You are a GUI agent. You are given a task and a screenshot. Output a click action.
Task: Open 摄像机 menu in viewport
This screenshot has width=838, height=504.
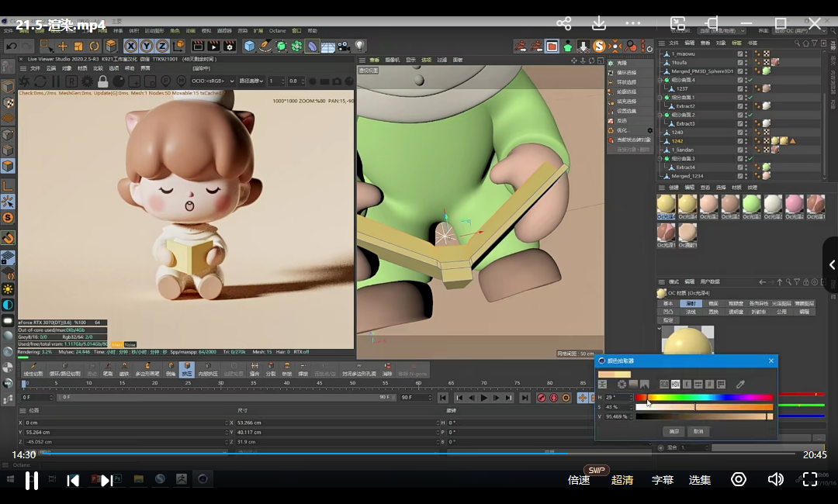(x=393, y=60)
